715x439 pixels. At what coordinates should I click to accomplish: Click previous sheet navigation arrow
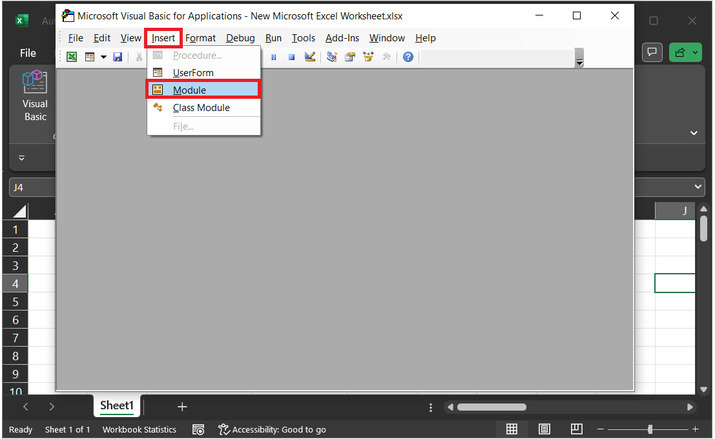click(x=26, y=407)
